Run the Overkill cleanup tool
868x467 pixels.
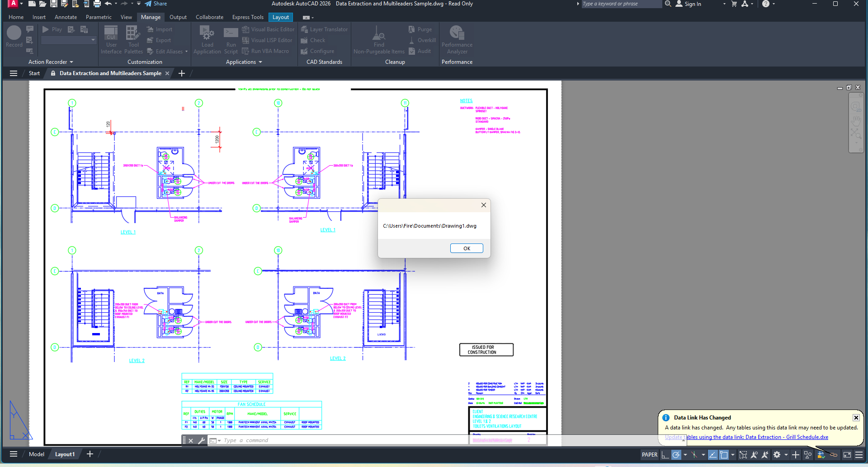[x=422, y=40]
